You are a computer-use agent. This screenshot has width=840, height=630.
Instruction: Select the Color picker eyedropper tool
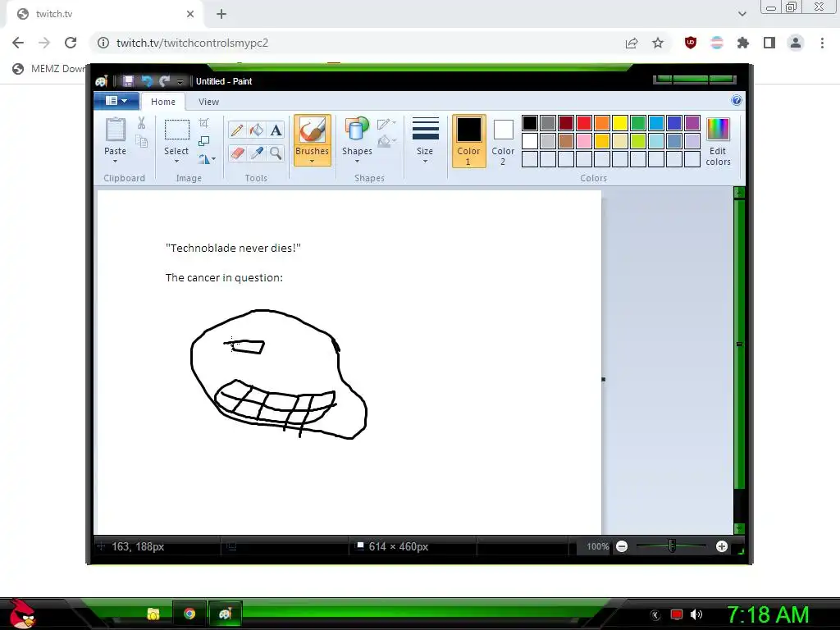point(257,153)
